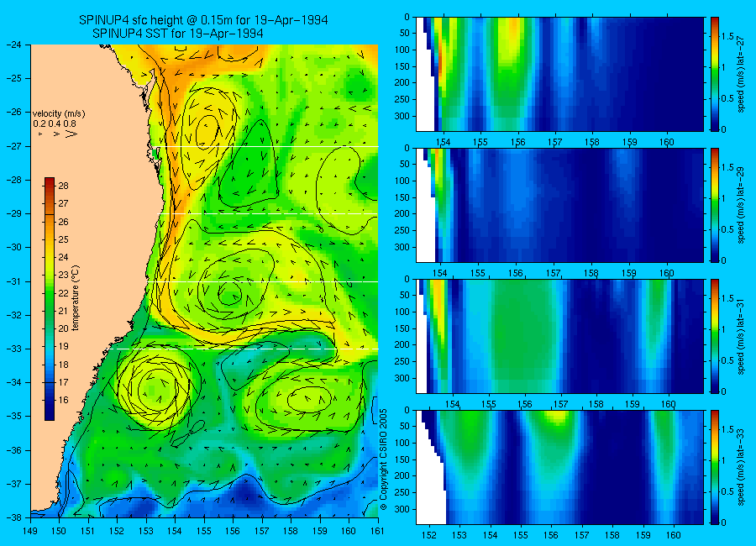Click the 'speed (m/s) lat=-29' label
The height and width of the screenshot is (546, 756).
742,206
